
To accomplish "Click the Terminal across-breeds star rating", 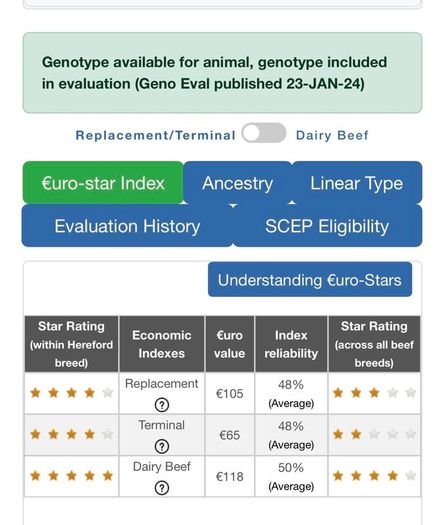I will tap(374, 434).
